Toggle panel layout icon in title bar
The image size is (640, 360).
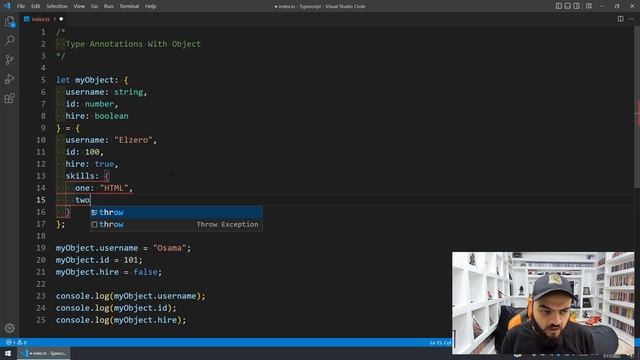click(567, 6)
